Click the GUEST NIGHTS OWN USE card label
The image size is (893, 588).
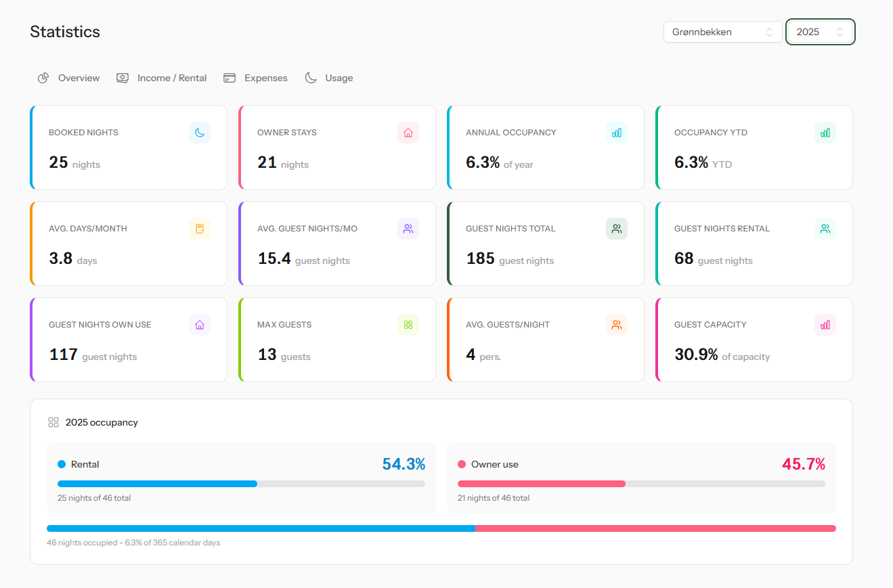[100, 325]
